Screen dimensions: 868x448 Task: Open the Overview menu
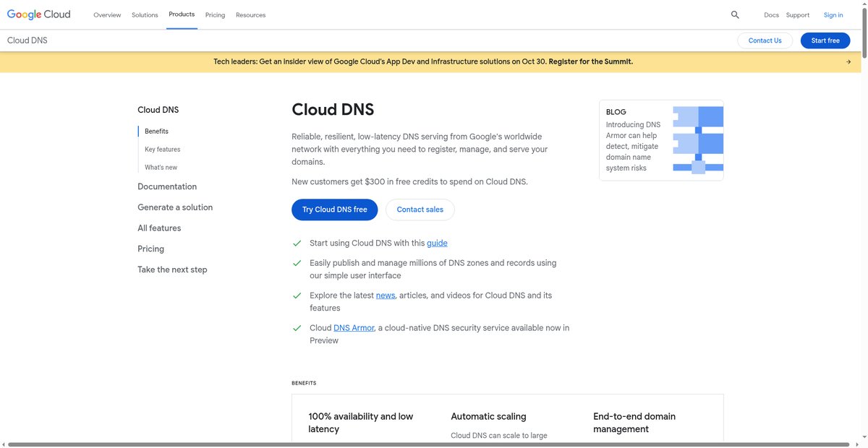point(107,14)
